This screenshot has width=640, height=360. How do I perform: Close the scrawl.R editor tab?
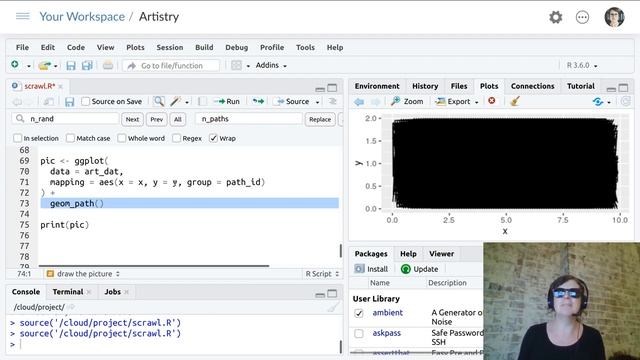(60, 87)
